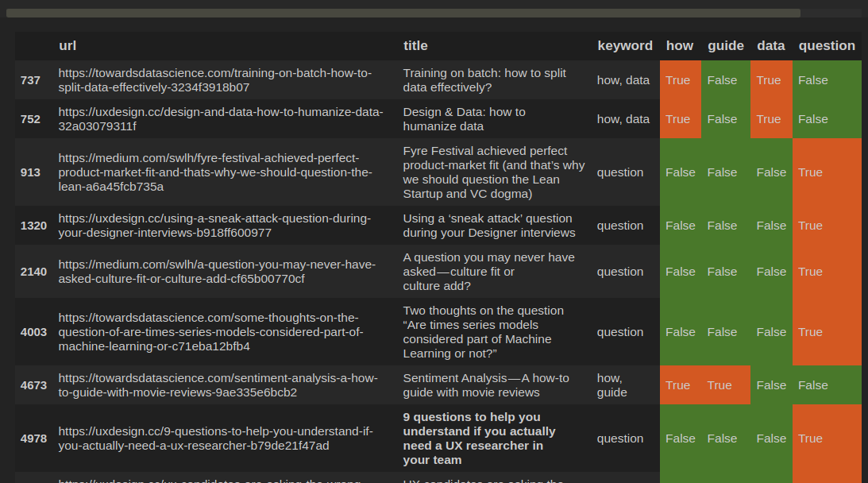
Task: Click the sentiment-analysis how-to-guide URL
Action: pos(218,385)
